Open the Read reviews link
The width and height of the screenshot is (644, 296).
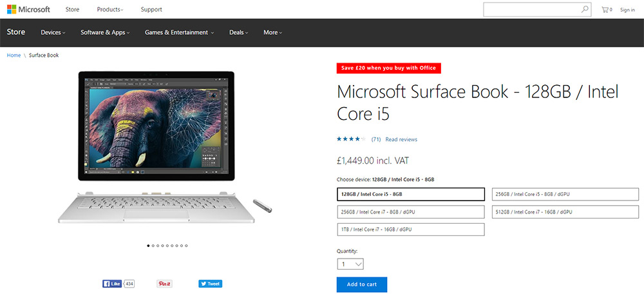pos(401,139)
